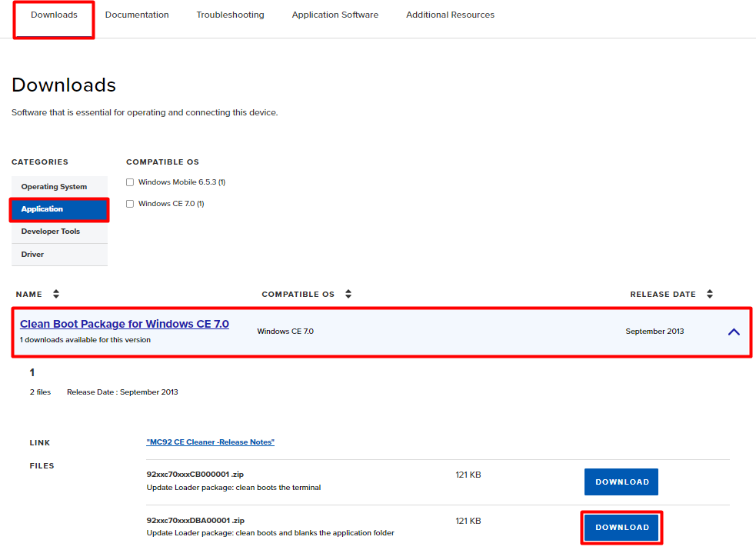Tick the Windows CE 7.0 filter checkbox
The height and width of the screenshot is (550, 756).
(130, 204)
